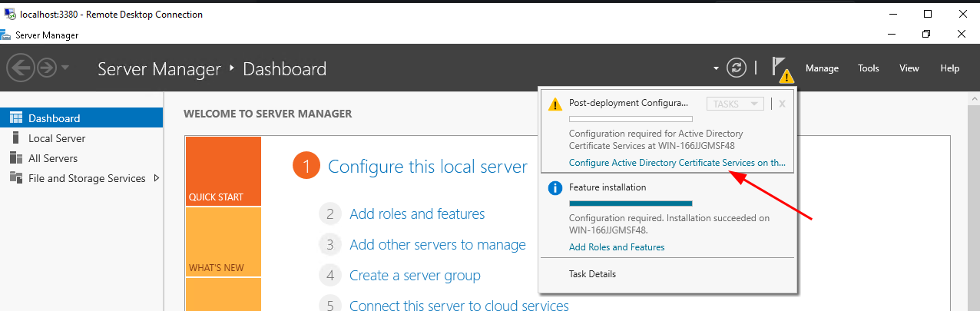
Task: Open the Tools menu
Action: click(x=869, y=68)
